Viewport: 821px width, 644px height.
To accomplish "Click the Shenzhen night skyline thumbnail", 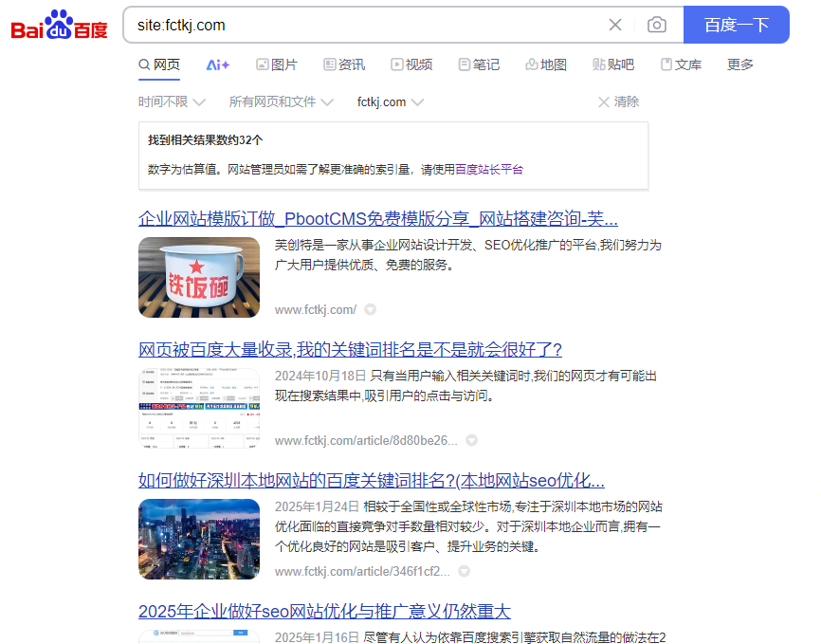I will click(199, 540).
